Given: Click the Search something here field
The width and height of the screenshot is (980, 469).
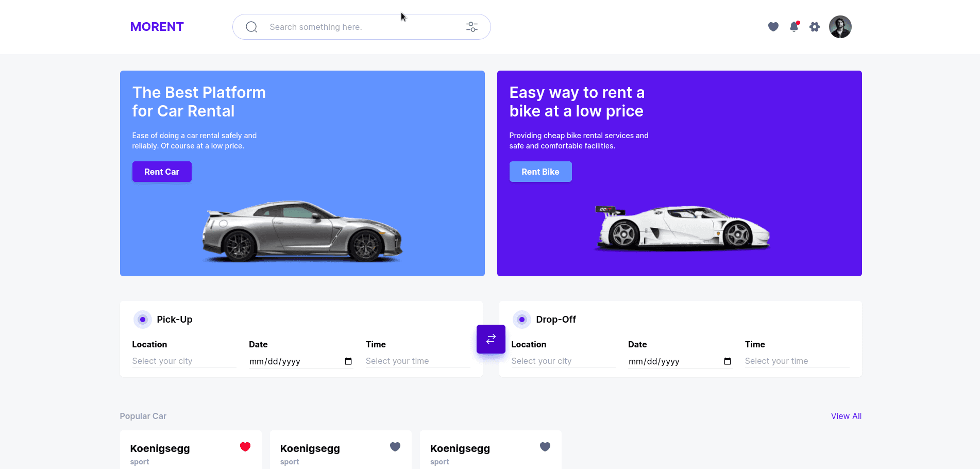Looking at the screenshot, I should [362, 27].
